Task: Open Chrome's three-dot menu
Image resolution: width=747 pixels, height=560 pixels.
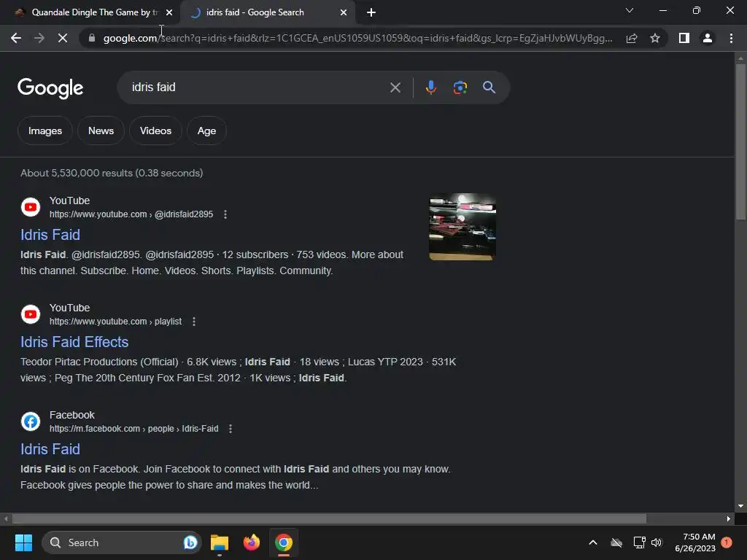Action: (x=731, y=38)
